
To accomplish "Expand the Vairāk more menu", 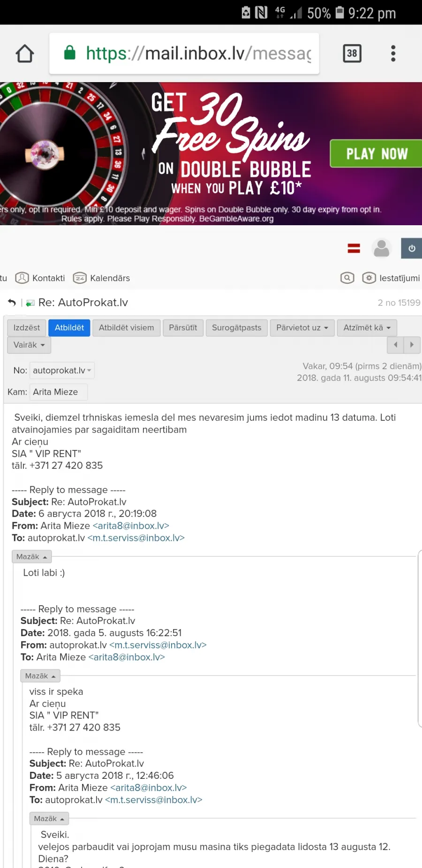I will pyautogui.click(x=29, y=345).
